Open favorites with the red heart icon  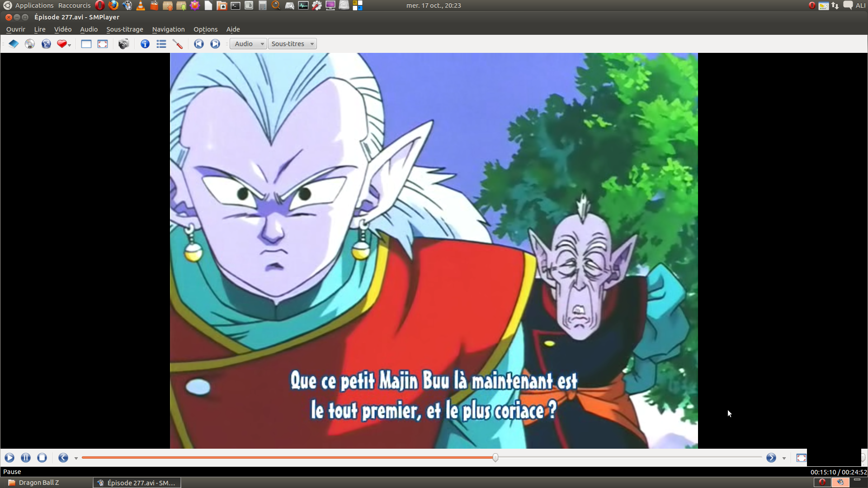tap(62, 44)
